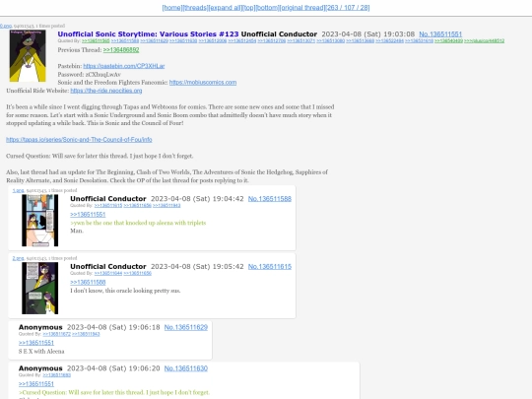The width and height of the screenshot is (532, 399).
Task: Click the Unofficial Conductor name in opening post
Action: (279, 33)
